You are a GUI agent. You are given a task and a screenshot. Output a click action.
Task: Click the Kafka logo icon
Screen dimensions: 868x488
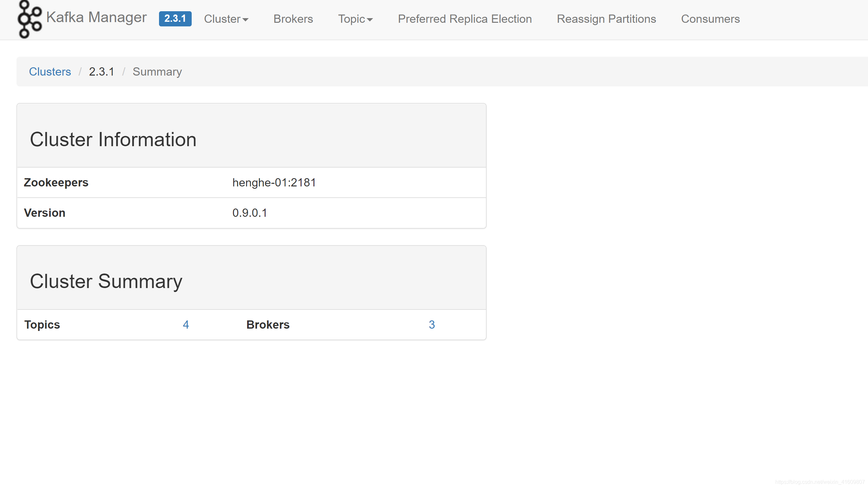[x=30, y=19]
